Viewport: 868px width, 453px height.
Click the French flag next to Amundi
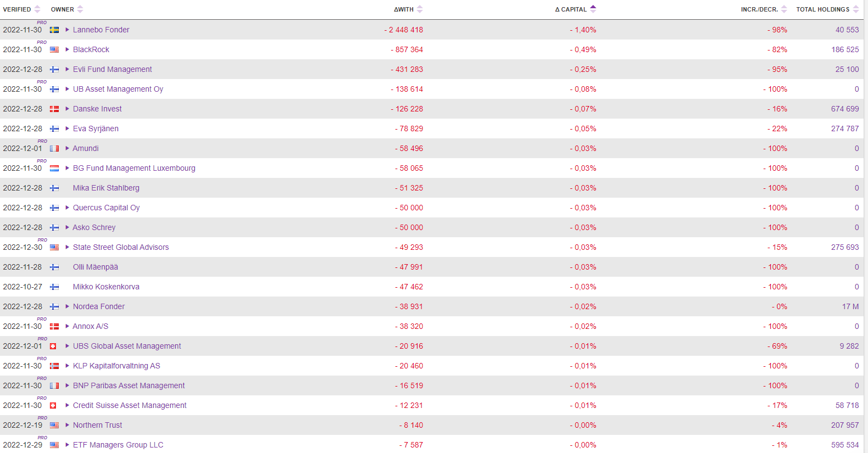54,148
